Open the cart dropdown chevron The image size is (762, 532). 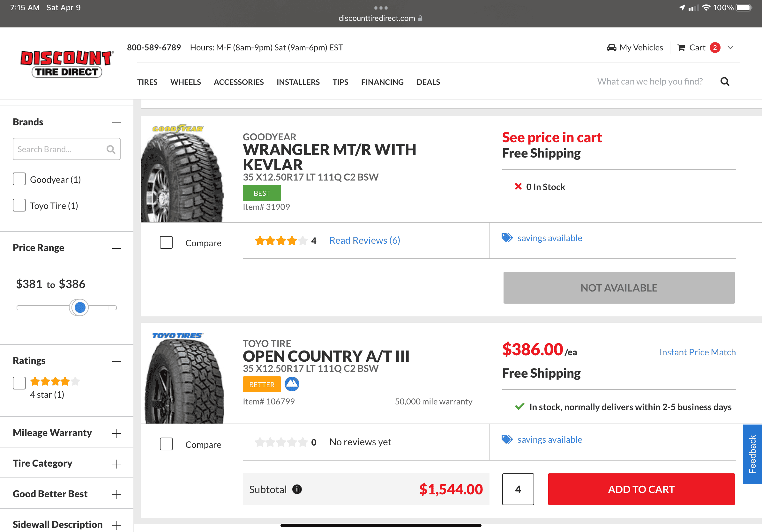click(x=730, y=48)
